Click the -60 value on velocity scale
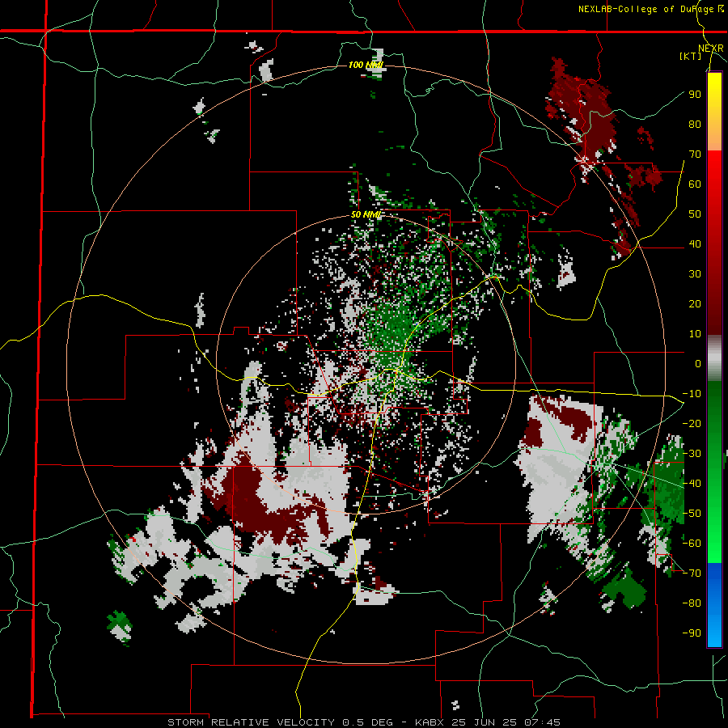The width and height of the screenshot is (728, 728). pos(692,544)
